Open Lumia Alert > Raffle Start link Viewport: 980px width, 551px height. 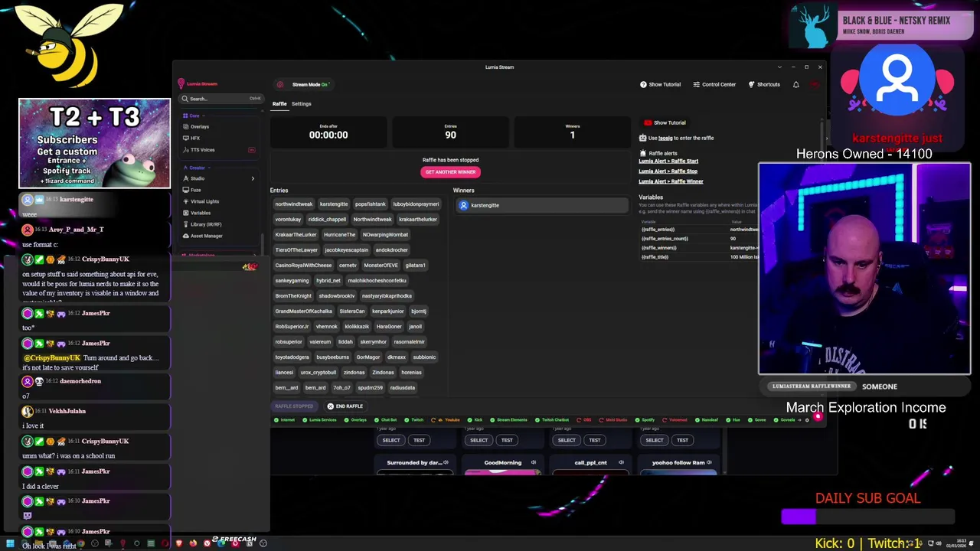(668, 161)
